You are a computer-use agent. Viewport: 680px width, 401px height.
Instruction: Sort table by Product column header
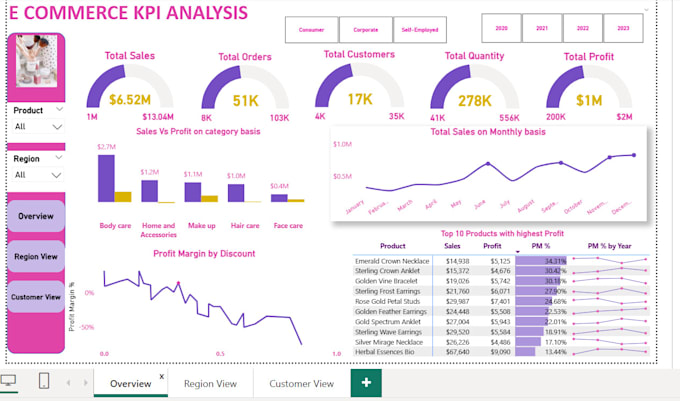pyautogui.click(x=392, y=246)
